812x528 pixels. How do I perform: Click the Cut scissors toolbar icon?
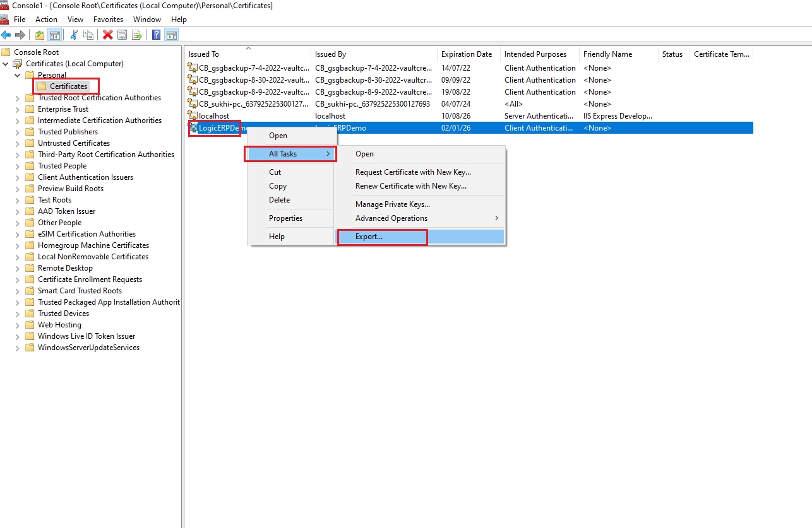[x=74, y=35]
